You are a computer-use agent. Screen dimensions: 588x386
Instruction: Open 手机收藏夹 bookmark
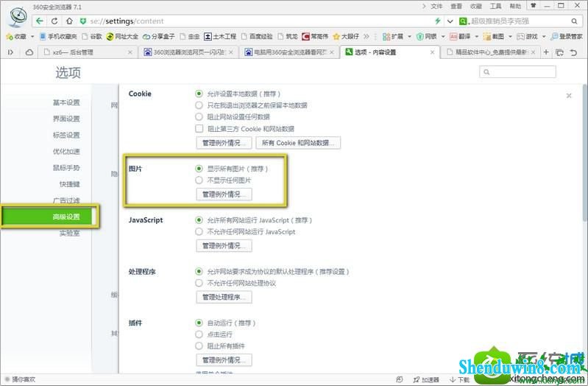[58, 36]
